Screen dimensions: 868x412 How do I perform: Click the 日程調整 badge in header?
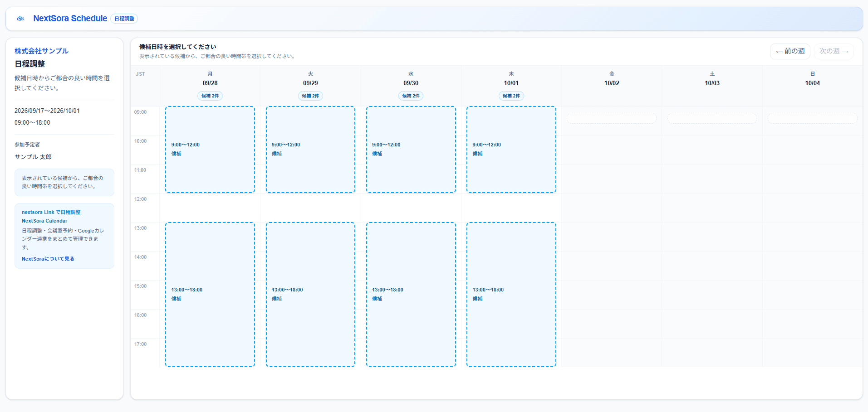coord(124,19)
